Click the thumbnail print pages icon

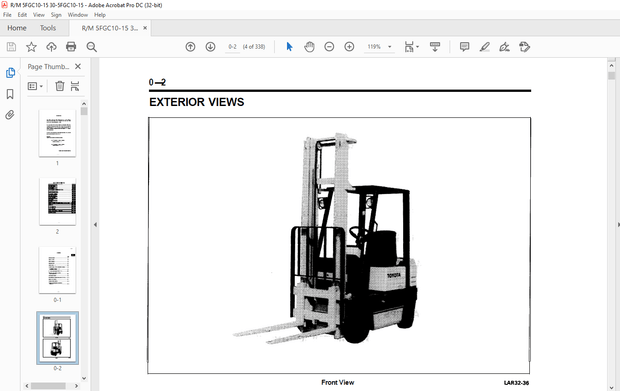(x=75, y=86)
